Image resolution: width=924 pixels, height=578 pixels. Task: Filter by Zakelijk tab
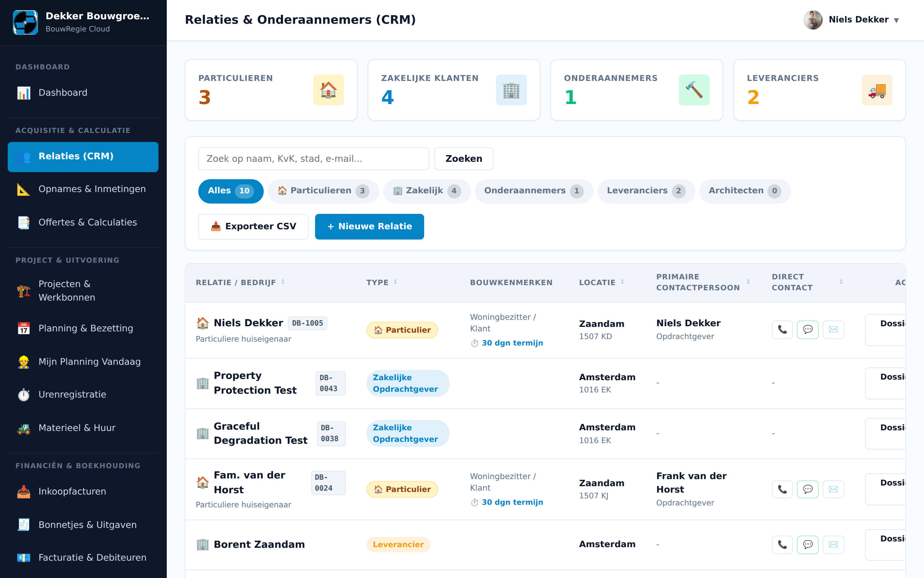click(x=426, y=191)
